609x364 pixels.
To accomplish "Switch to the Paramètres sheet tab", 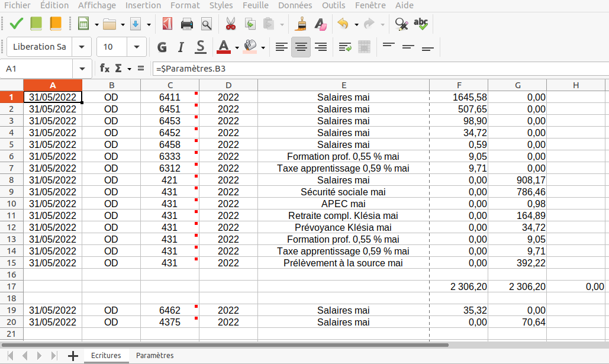I will [154, 356].
